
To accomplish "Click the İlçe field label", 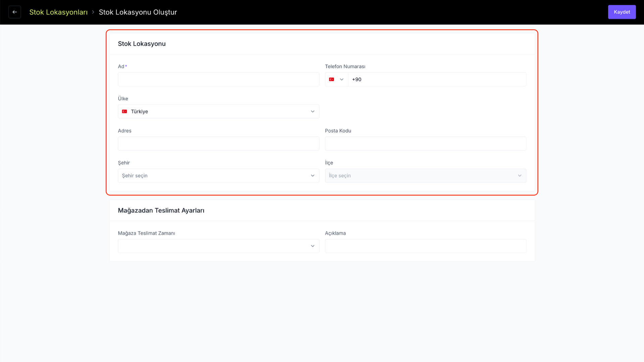I will click(x=329, y=163).
